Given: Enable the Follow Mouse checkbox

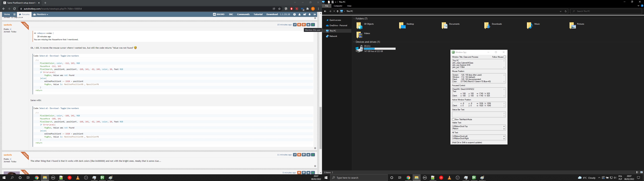Looking at the screenshot, I should pos(505,57).
